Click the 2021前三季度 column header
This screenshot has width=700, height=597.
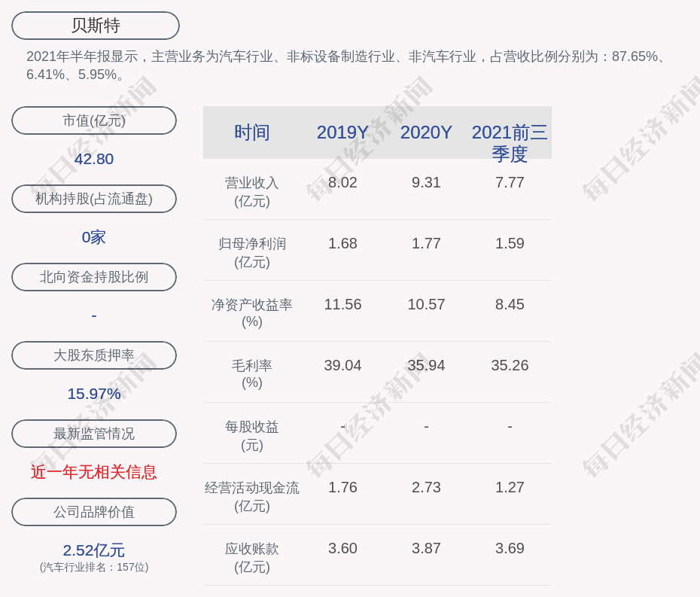click(x=510, y=143)
